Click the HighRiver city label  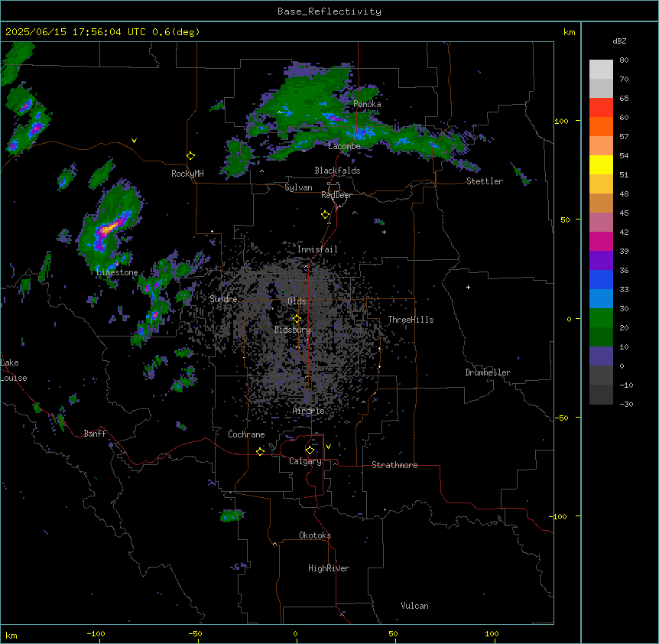(x=329, y=568)
